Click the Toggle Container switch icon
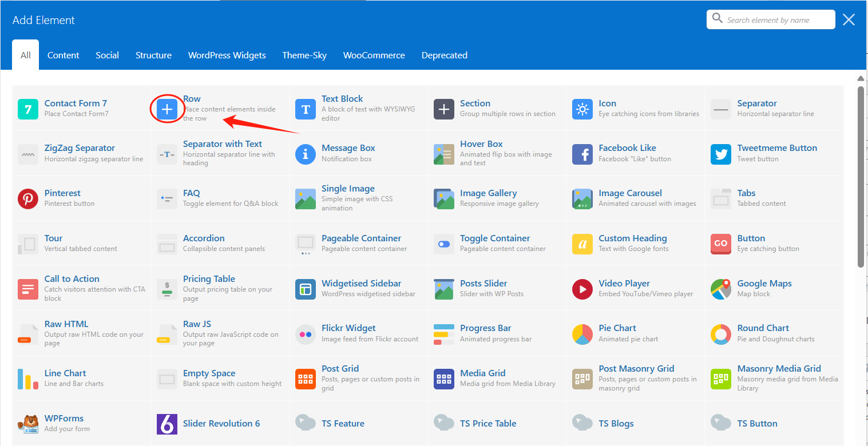The width and height of the screenshot is (868, 446). [444, 244]
